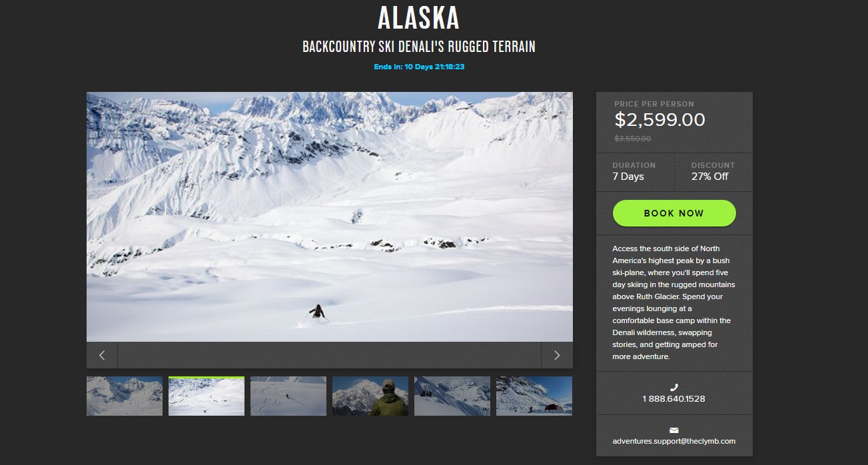Click the phone icon above the number

click(673, 387)
